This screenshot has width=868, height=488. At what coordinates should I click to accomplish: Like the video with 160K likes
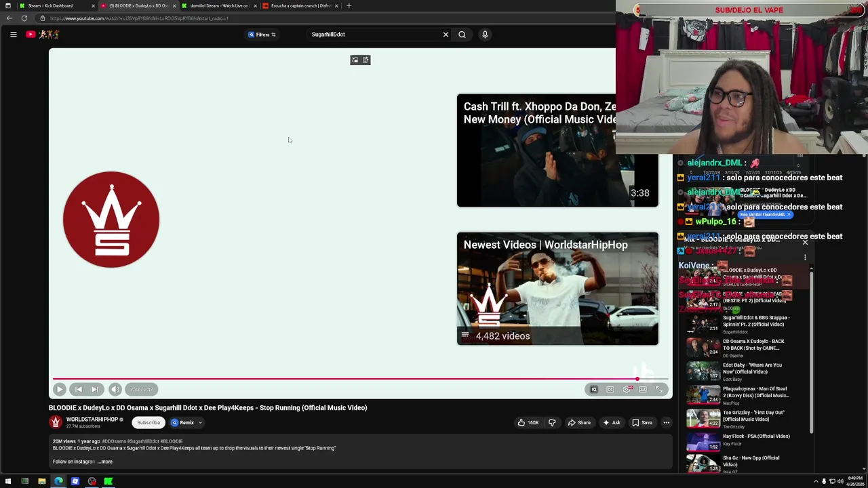coord(528,422)
